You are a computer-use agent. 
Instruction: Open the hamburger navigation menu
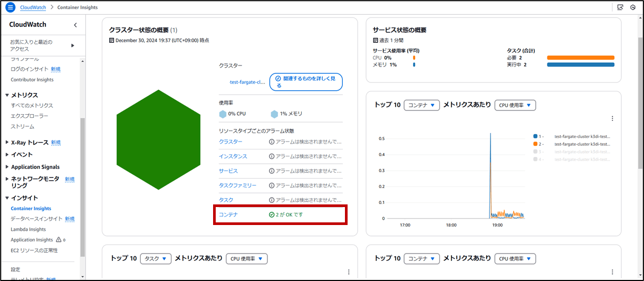[10, 7]
